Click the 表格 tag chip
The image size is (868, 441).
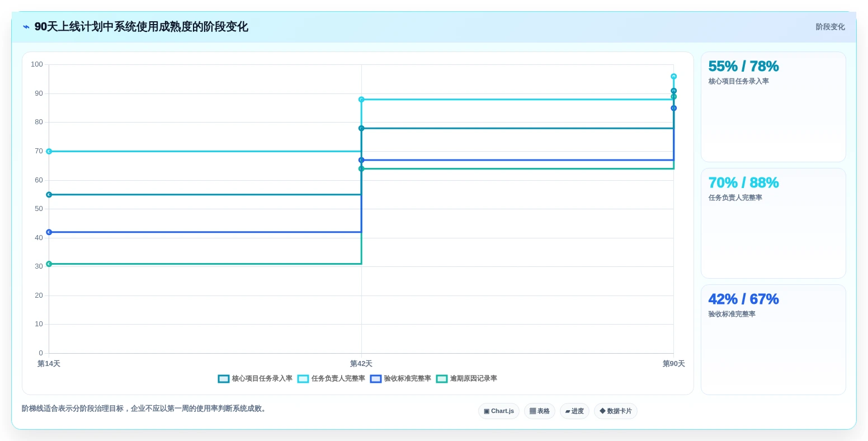540,411
